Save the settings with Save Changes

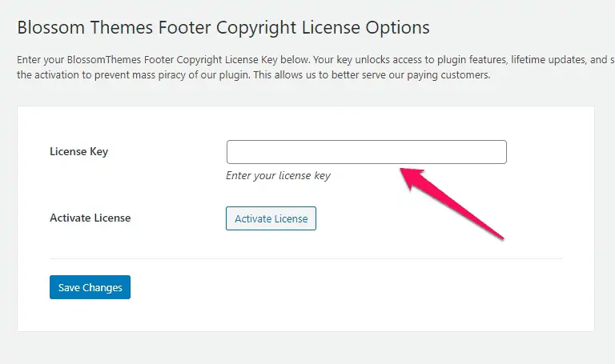(x=90, y=287)
